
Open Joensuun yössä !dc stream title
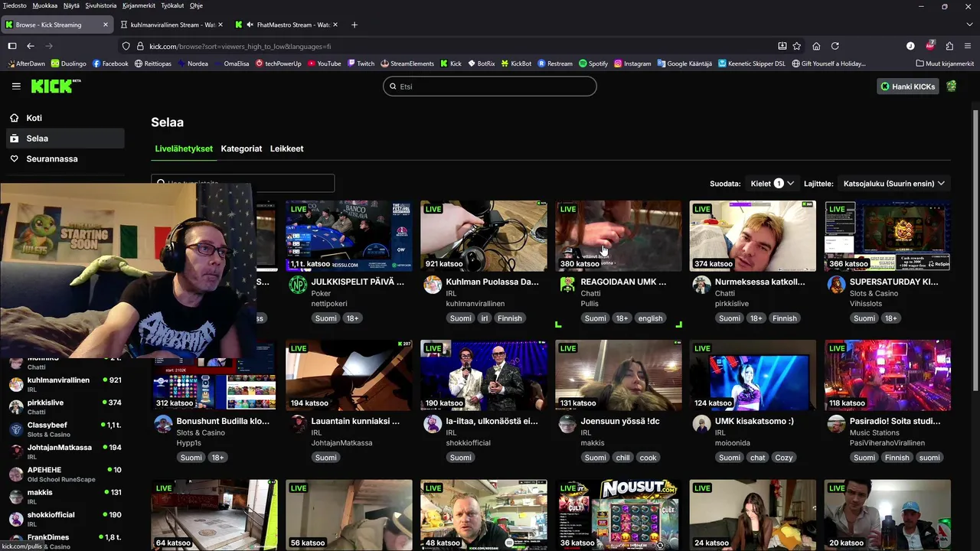pyautogui.click(x=620, y=421)
